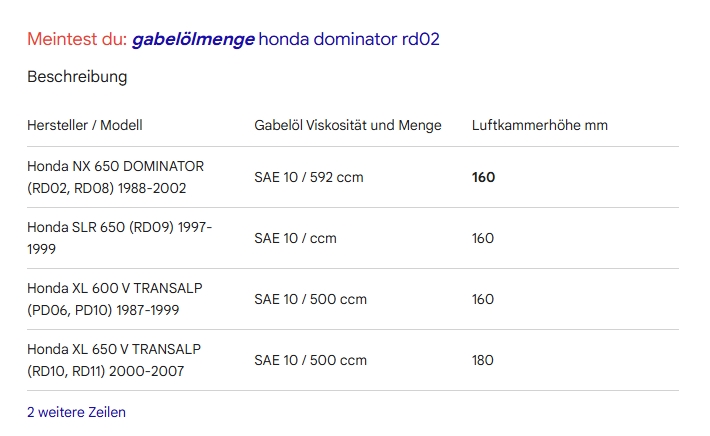This screenshot has height=436, width=710.
Task: Click the 160 value in SLR 650 row
Action: [x=483, y=238]
